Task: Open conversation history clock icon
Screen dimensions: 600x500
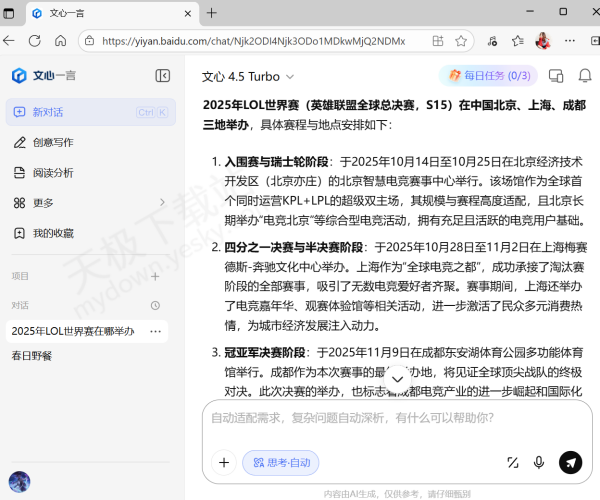Action: [155, 305]
